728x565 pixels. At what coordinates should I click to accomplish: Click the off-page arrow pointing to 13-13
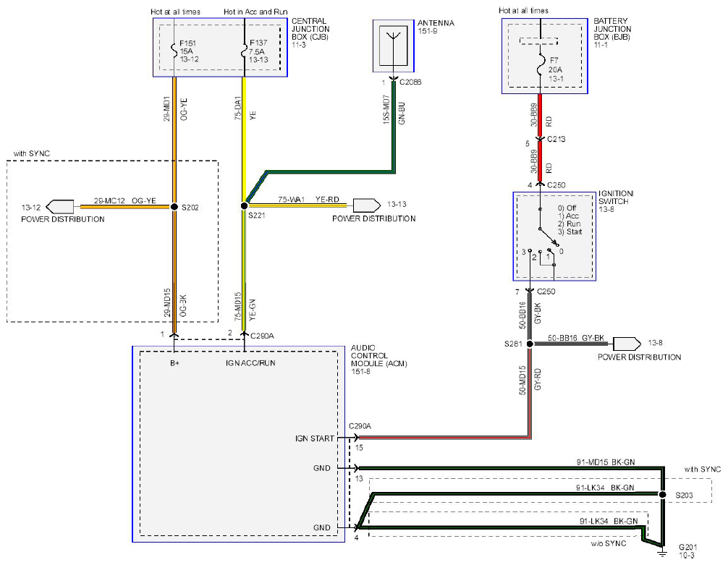click(367, 205)
